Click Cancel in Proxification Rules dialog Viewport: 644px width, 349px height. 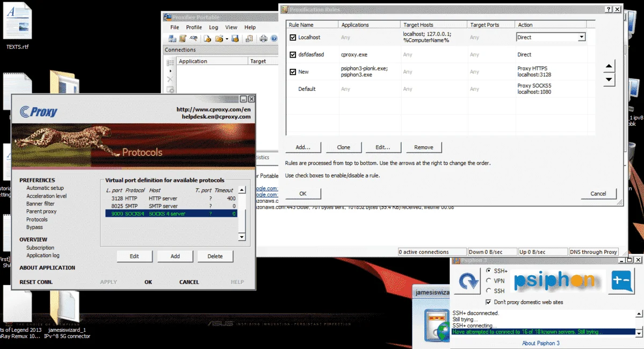pos(598,194)
